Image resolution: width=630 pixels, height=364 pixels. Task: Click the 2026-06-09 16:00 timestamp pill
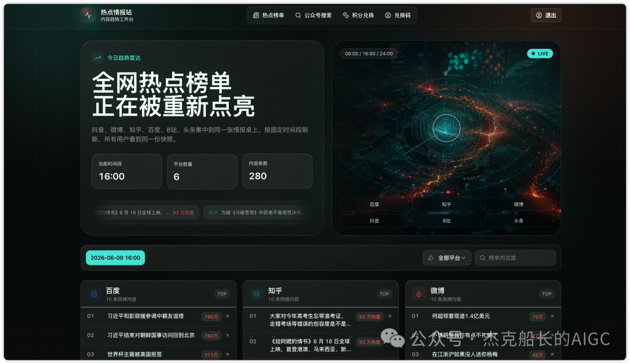coord(116,258)
